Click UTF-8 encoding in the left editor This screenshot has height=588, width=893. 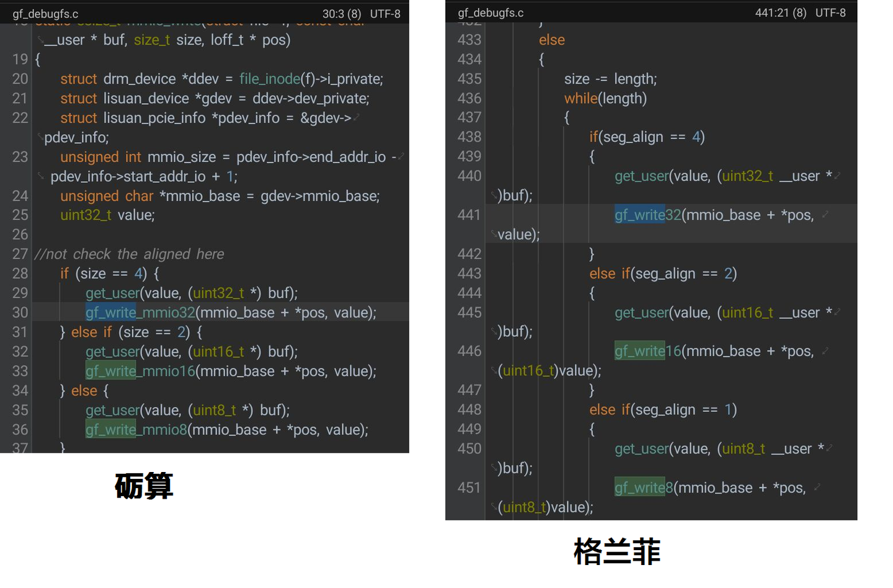coord(385,14)
